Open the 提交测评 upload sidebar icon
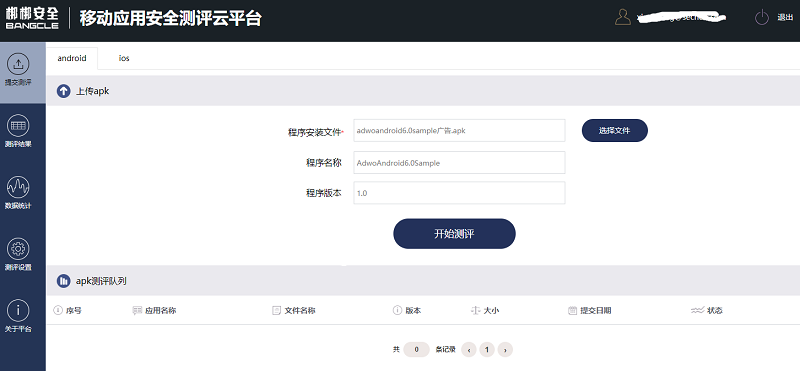This screenshot has width=800, height=371. click(18, 64)
